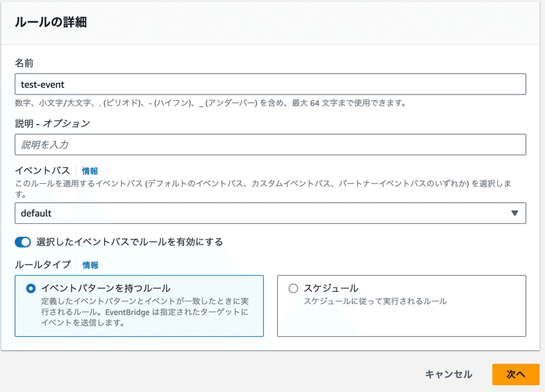The width and height of the screenshot is (545, 392).
Task: Select the イベントパターンを持つルール radio button
Action: (31, 288)
